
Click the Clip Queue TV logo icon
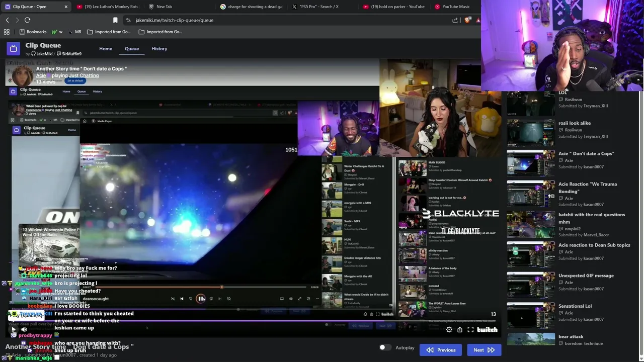pos(14,49)
